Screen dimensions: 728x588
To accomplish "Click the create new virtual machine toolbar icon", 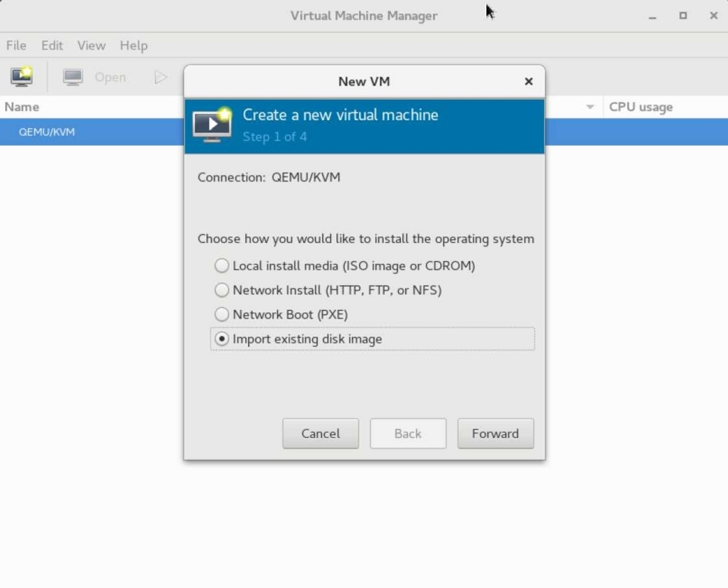I will 21,77.
